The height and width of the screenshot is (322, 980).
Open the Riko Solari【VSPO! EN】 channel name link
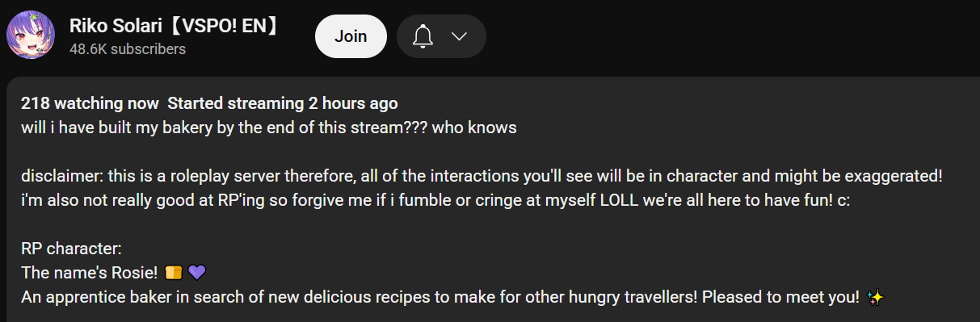coord(174,26)
